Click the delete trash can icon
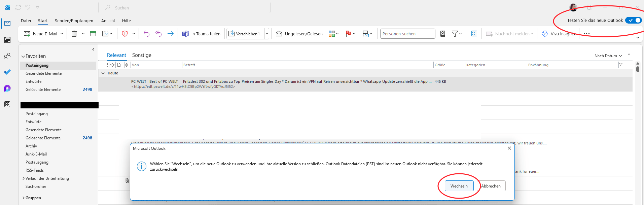644x205 pixels. (74, 34)
